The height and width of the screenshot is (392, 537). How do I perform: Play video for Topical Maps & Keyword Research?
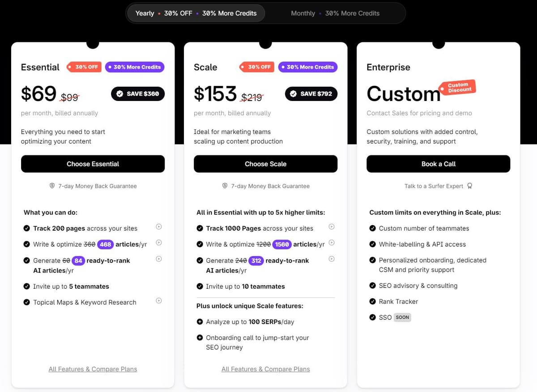pyautogui.click(x=159, y=301)
